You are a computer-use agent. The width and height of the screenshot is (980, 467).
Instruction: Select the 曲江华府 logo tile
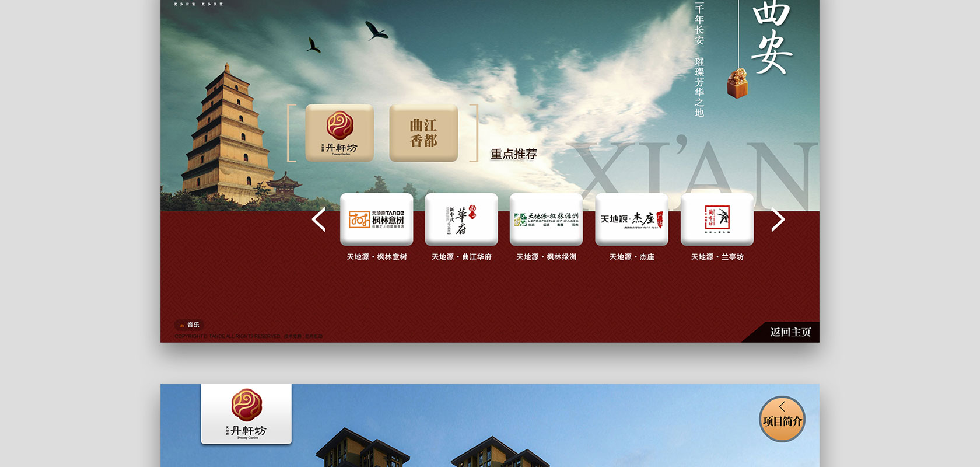(461, 219)
